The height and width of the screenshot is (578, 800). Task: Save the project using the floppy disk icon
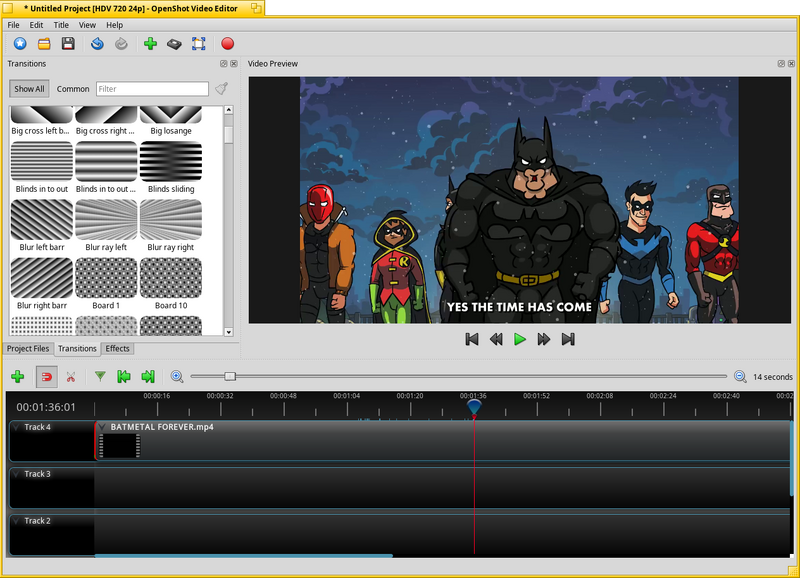pos(68,44)
